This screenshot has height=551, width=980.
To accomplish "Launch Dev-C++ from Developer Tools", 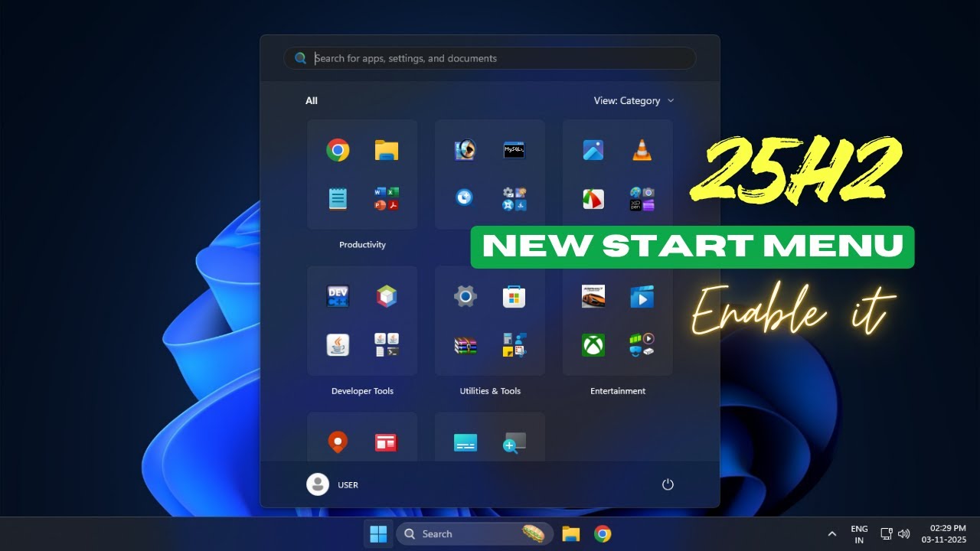I will [338, 296].
